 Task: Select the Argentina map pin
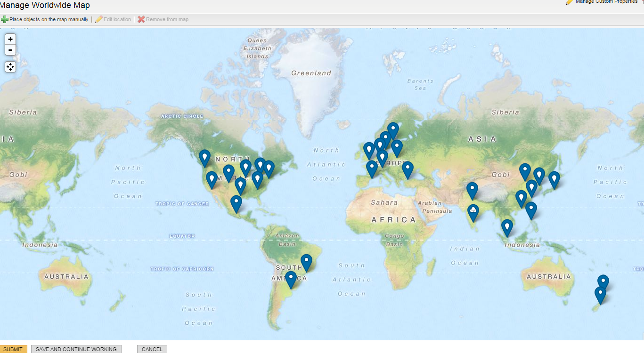291,280
